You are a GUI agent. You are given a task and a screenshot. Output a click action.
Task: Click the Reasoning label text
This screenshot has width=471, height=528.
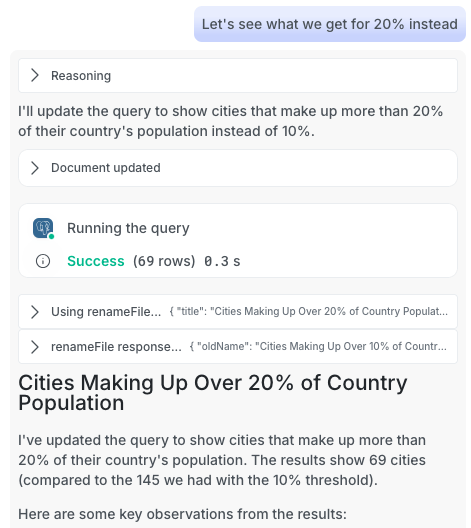(x=81, y=76)
